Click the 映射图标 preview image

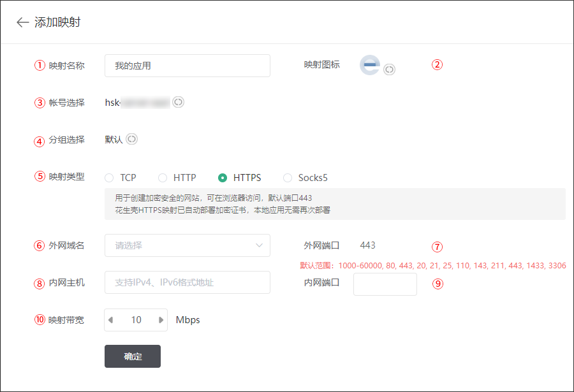coord(370,65)
